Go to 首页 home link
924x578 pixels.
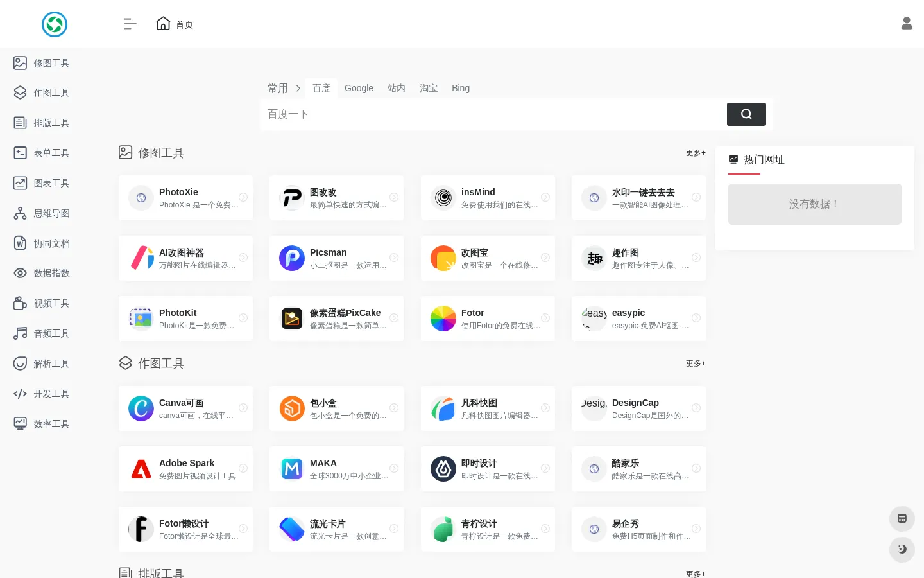[175, 24]
